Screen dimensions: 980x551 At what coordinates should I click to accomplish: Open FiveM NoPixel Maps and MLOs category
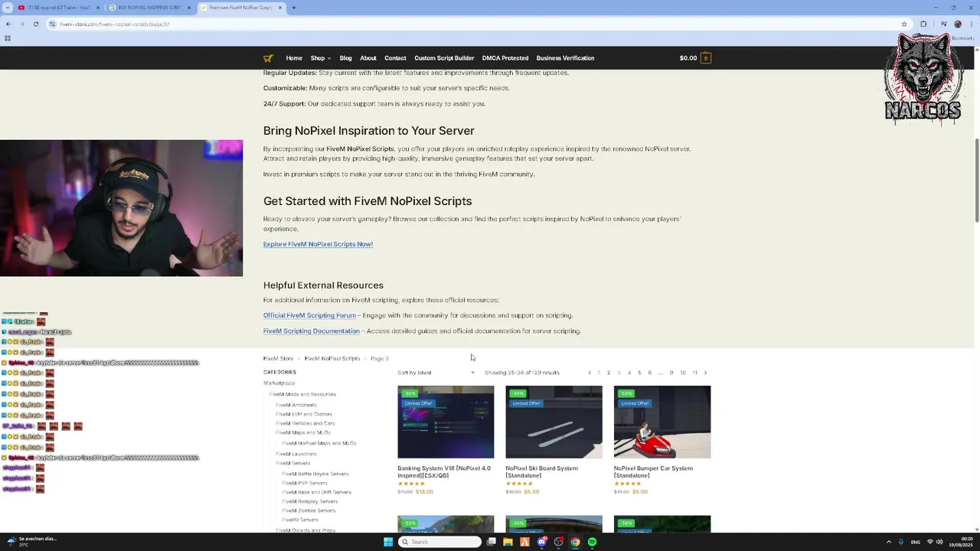318,443
